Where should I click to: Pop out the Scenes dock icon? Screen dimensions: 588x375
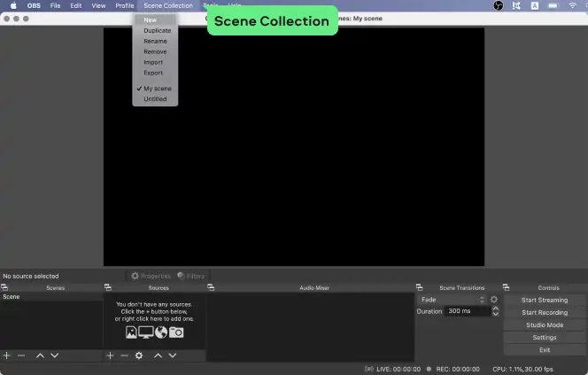(4, 287)
